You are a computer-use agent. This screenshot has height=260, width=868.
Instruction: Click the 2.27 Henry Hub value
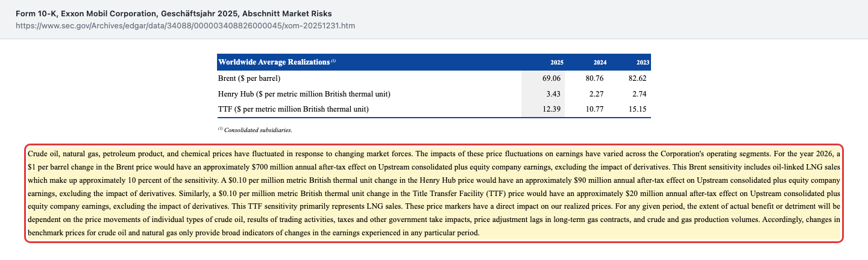tap(596, 94)
